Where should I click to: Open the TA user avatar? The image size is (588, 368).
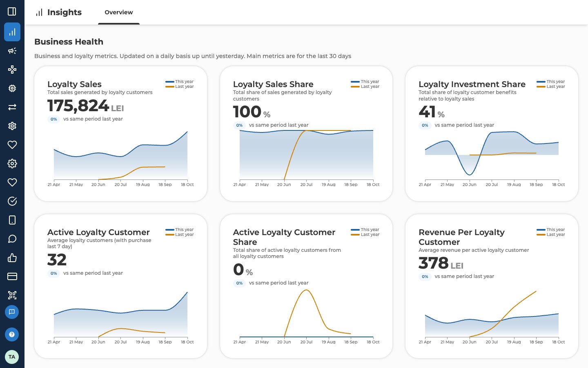tap(12, 357)
